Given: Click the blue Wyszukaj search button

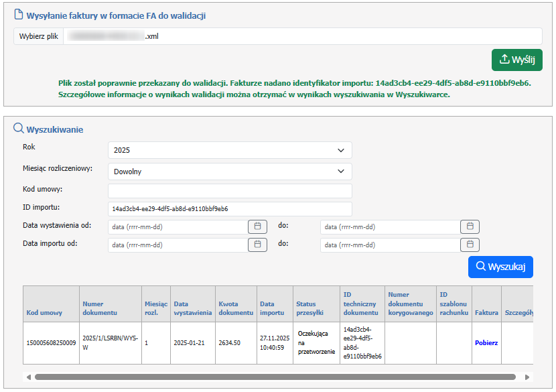Looking at the screenshot, I should click(500, 267).
